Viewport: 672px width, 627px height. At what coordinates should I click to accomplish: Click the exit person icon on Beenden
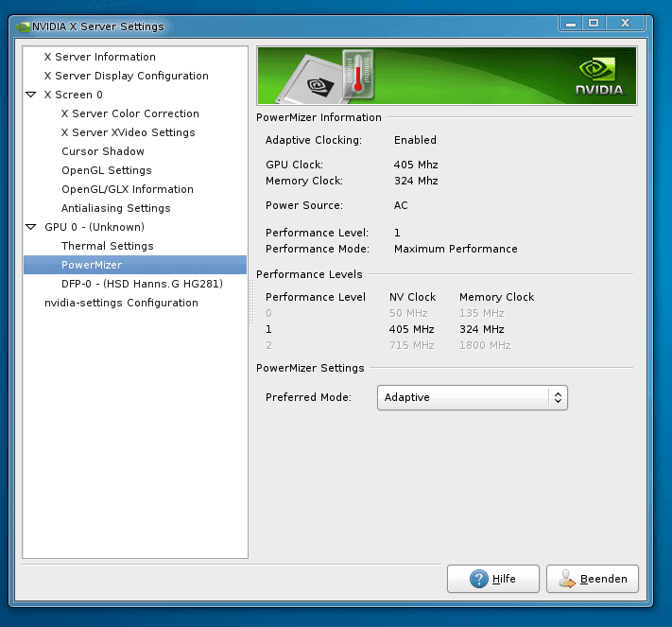(x=566, y=579)
